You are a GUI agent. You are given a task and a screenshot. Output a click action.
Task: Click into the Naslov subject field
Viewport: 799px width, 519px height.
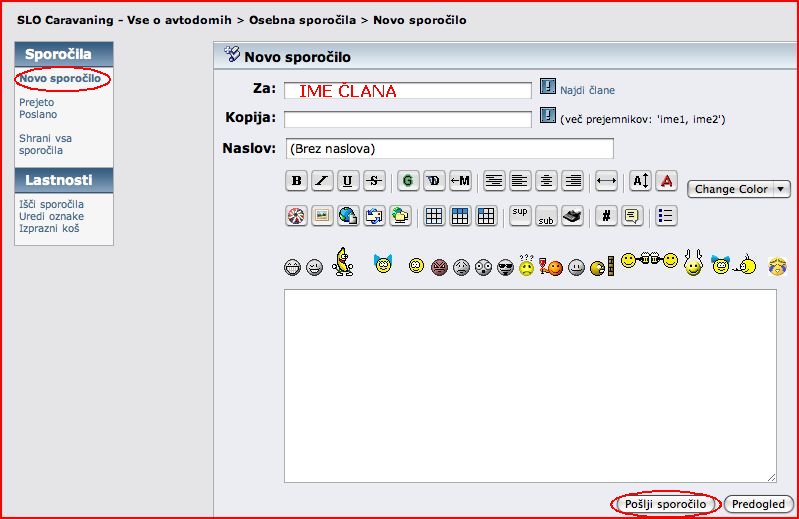tap(448, 148)
